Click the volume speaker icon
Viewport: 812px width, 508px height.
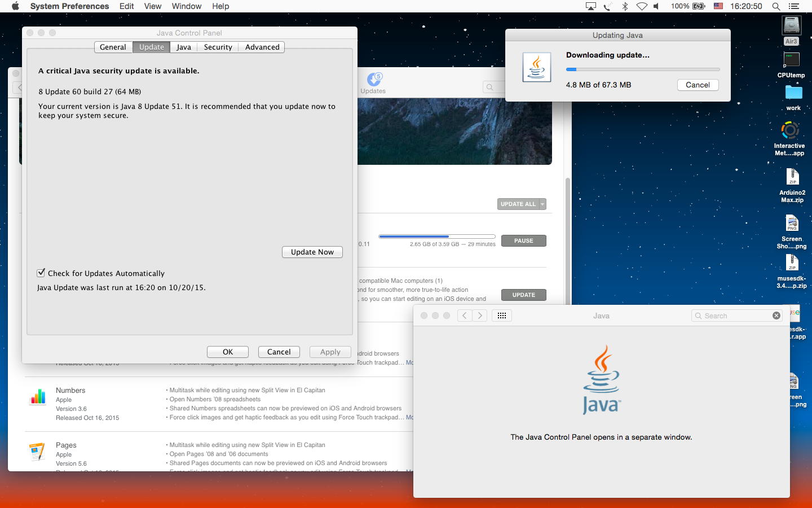(x=656, y=6)
